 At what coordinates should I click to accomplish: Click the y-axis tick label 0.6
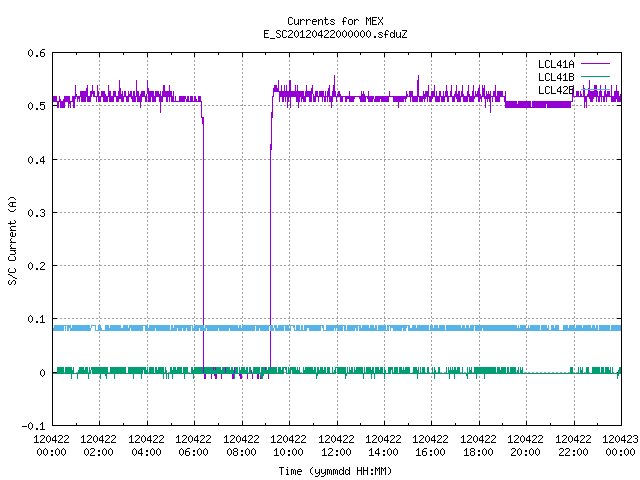point(36,53)
